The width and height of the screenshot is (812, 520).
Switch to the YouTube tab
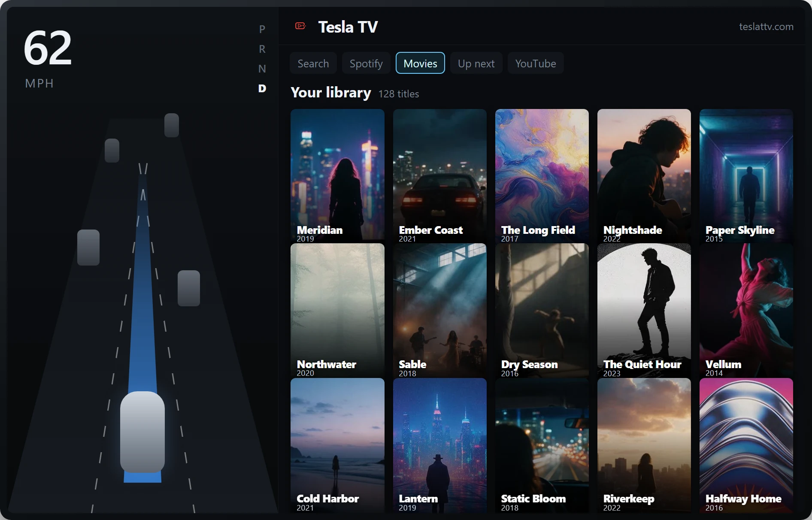[536, 63]
